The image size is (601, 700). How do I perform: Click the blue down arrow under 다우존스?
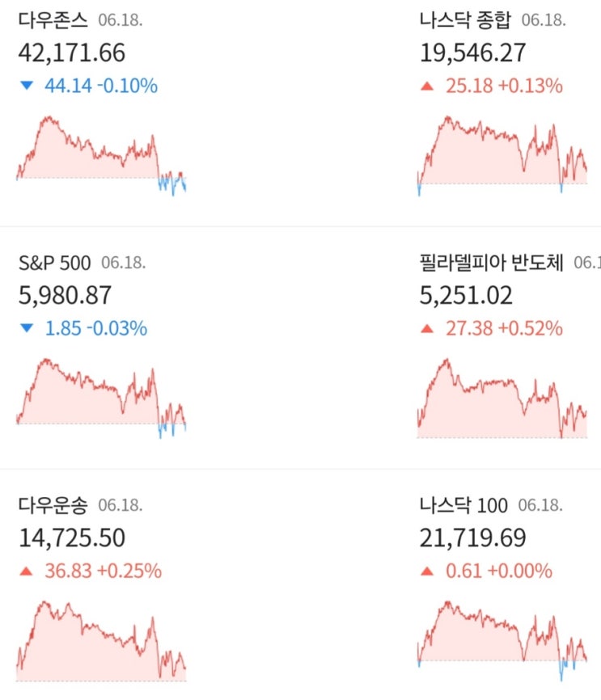(x=27, y=86)
